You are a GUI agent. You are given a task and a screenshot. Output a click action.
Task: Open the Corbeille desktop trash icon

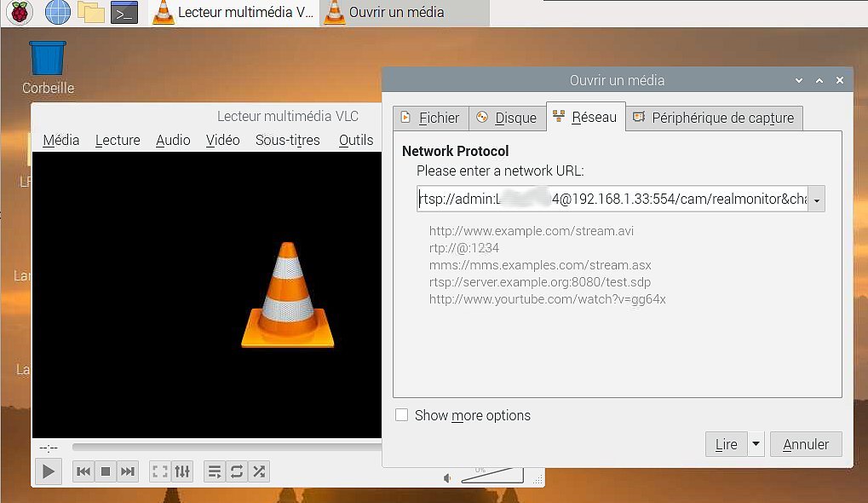click(48, 67)
